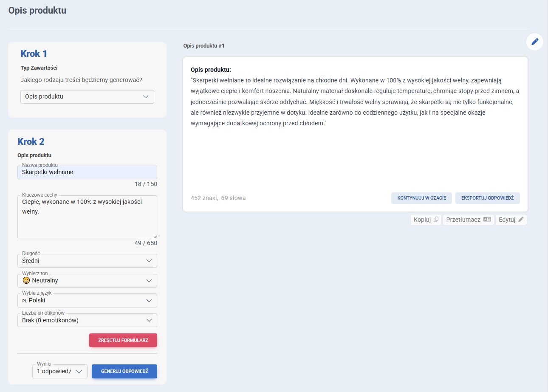Click the neutral face emoji in tone selector
The height and width of the screenshot is (392, 548).
coord(26,281)
